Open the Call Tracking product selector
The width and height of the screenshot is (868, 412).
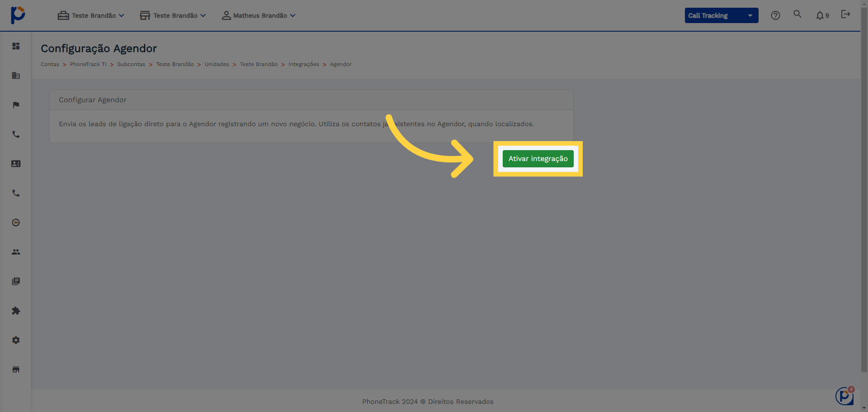pos(722,15)
